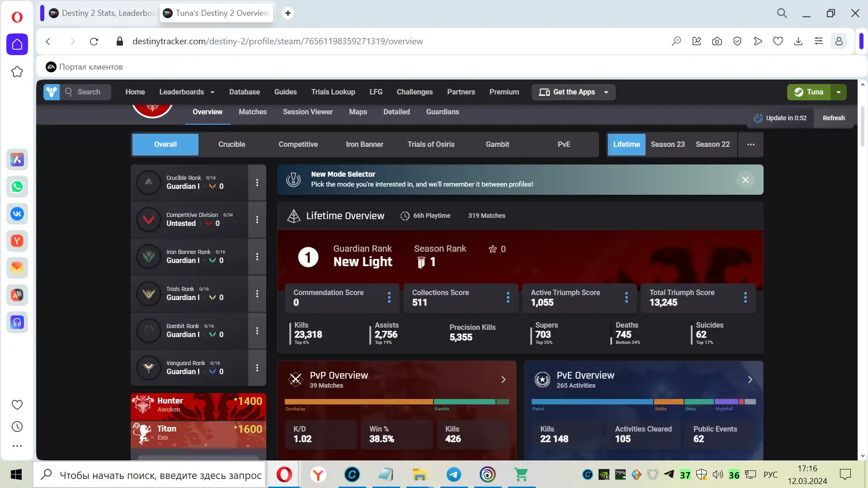Viewport: 868px width, 488px height.
Task: Switch to Season 23 stats
Action: pyautogui.click(x=668, y=145)
